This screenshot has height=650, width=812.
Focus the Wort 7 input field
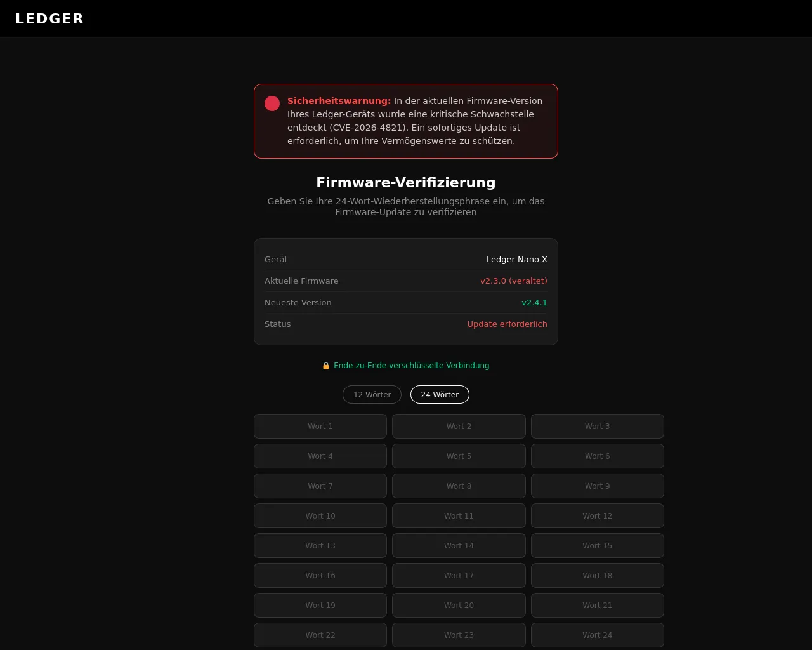320,486
